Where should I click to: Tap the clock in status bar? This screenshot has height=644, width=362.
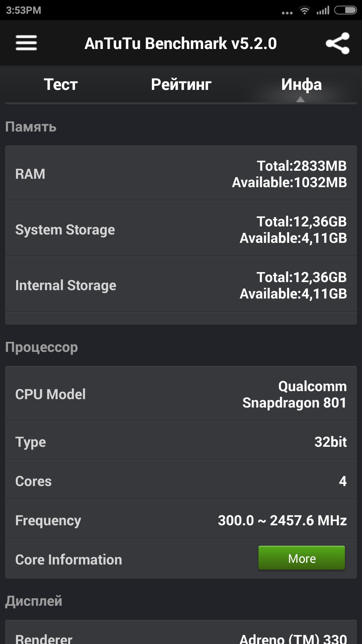pos(23,10)
